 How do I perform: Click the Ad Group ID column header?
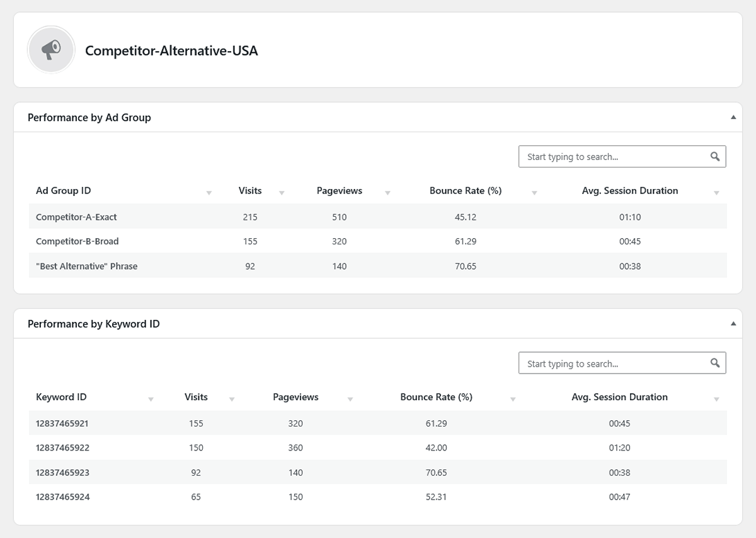point(64,191)
